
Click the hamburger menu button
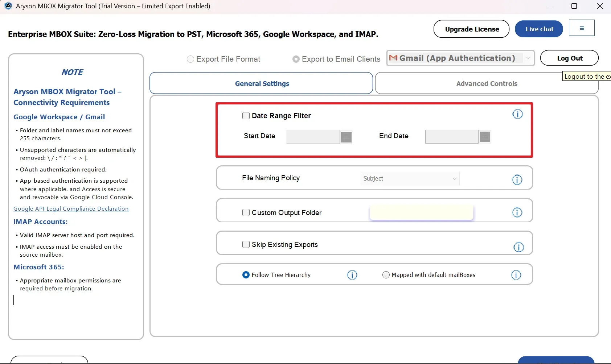click(x=582, y=28)
